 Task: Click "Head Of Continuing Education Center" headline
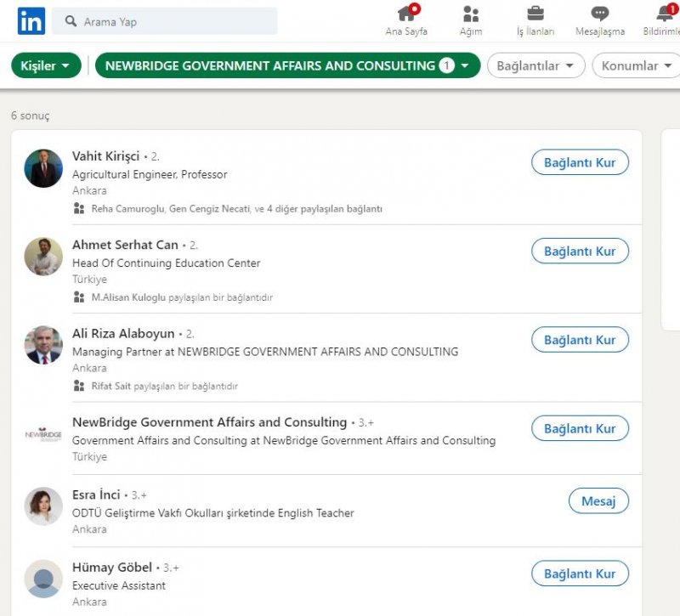point(166,263)
